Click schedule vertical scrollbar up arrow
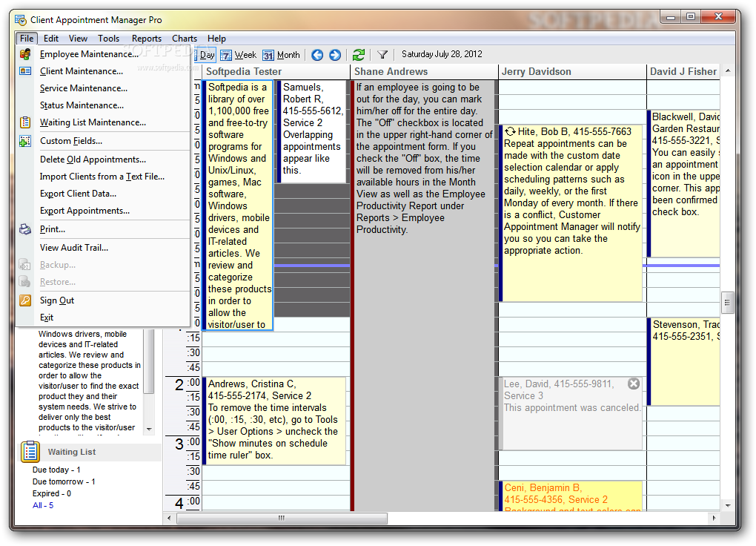 [728, 70]
